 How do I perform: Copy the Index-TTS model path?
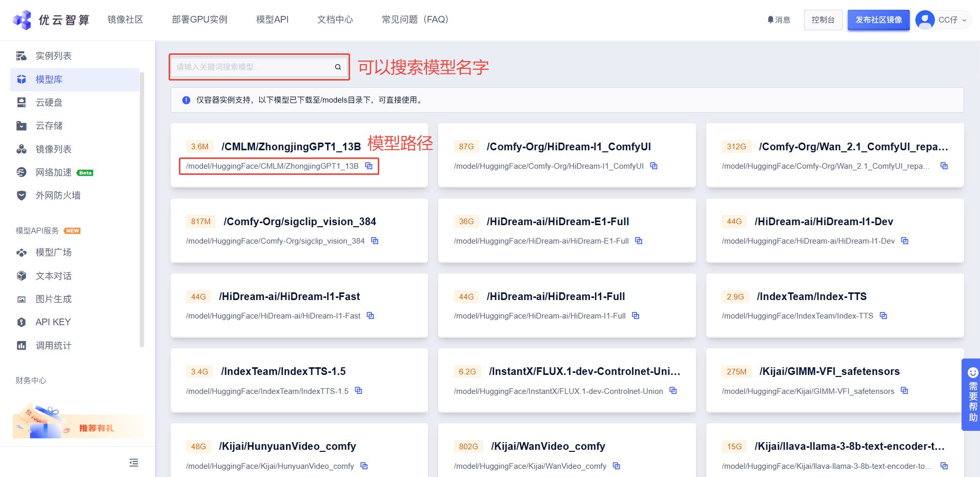coord(883,315)
